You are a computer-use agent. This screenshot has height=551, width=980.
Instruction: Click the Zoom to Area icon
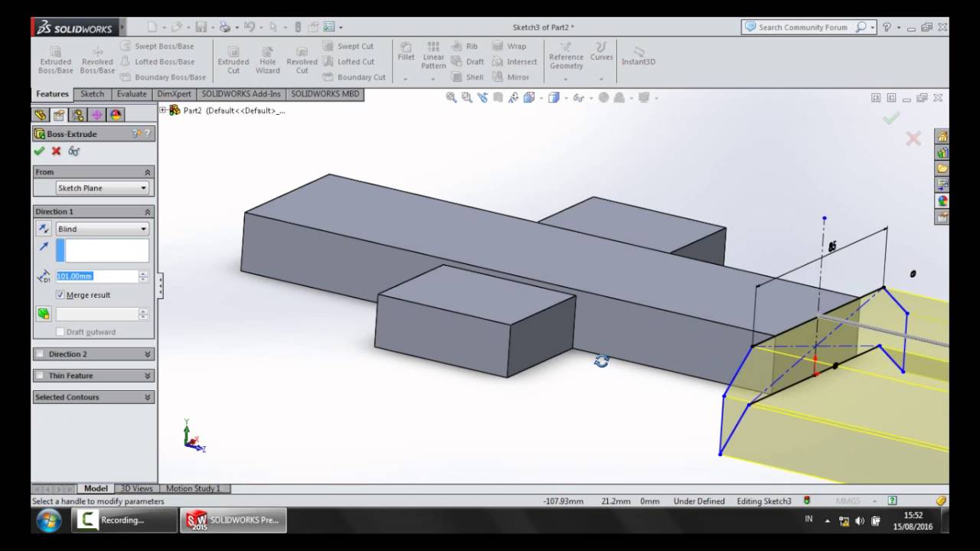click(x=466, y=97)
